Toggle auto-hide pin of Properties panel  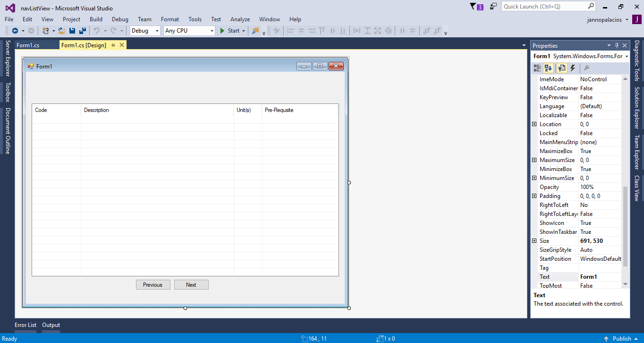point(617,45)
